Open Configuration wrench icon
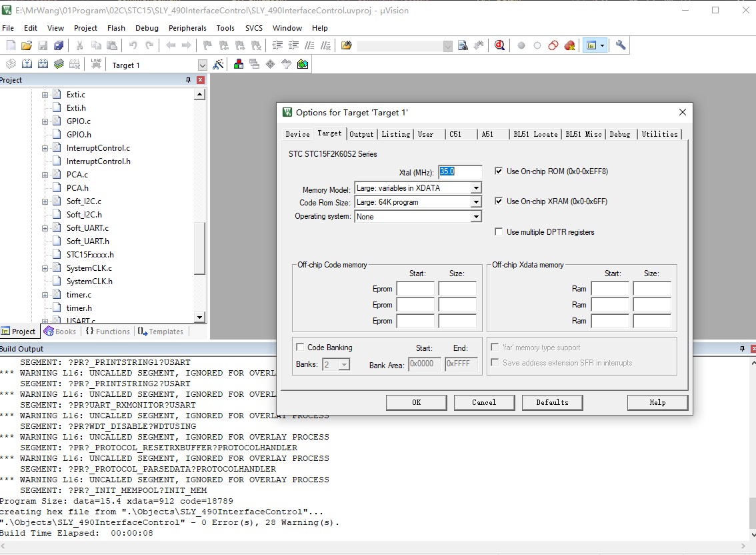This screenshot has height=555, width=756. pos(621,45)
